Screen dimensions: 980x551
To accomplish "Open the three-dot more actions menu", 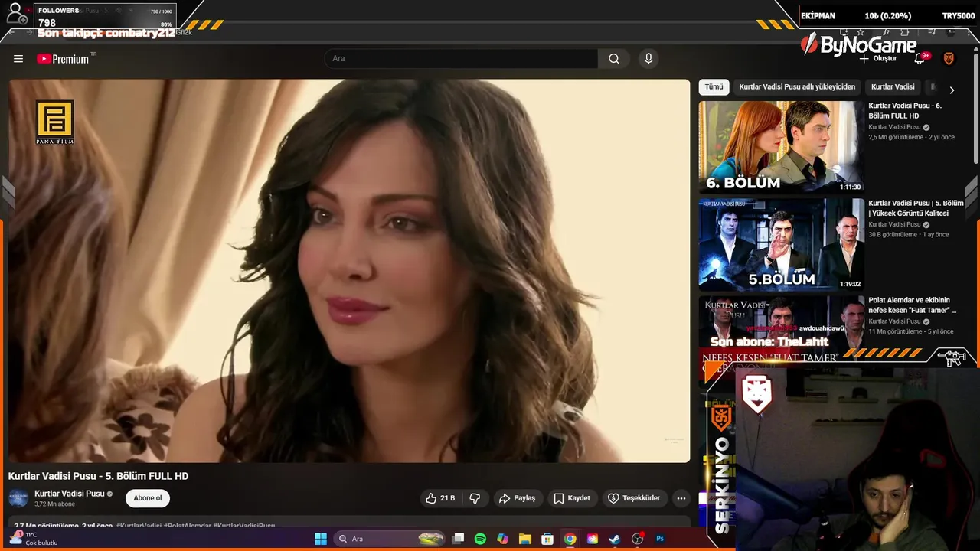I will click(x=681, y=498).
